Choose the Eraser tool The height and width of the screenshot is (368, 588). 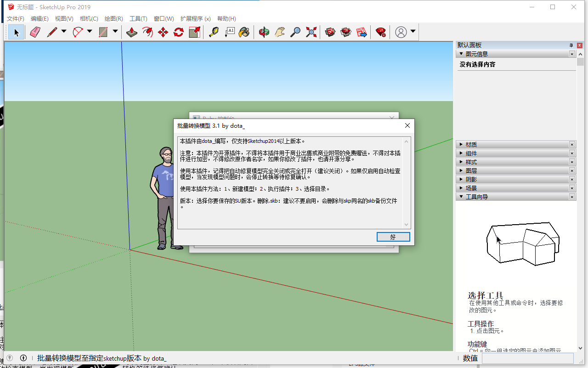[35, 32]
